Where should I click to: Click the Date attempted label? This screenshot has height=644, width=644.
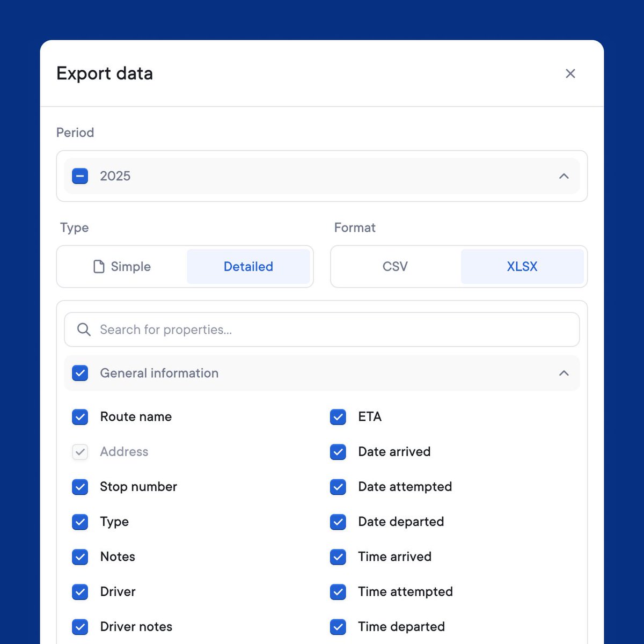(x=405, y=487)
